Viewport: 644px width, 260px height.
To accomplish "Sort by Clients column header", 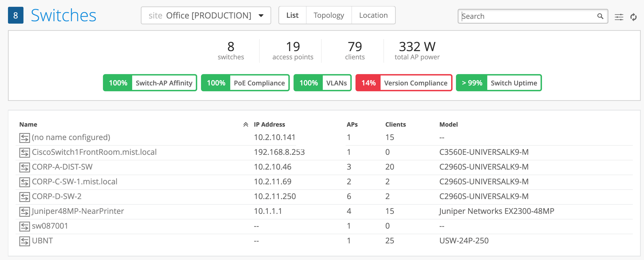I will click(395, 125).
